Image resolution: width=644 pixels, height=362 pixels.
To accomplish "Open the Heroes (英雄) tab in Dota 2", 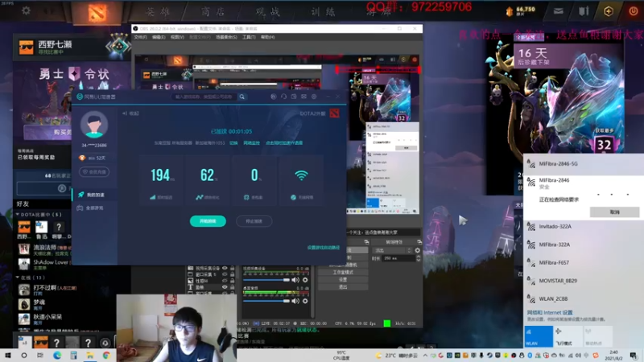I will [x=157, y=12].
